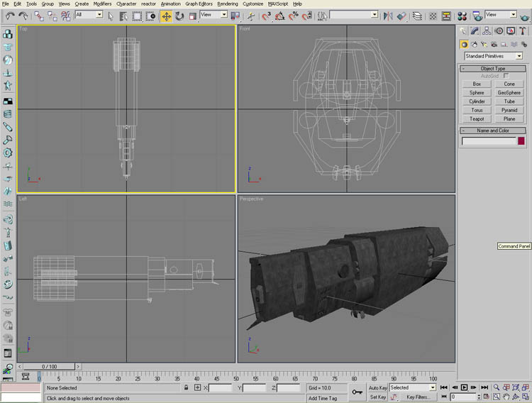Click the GeoSphere button

point(509,92)
